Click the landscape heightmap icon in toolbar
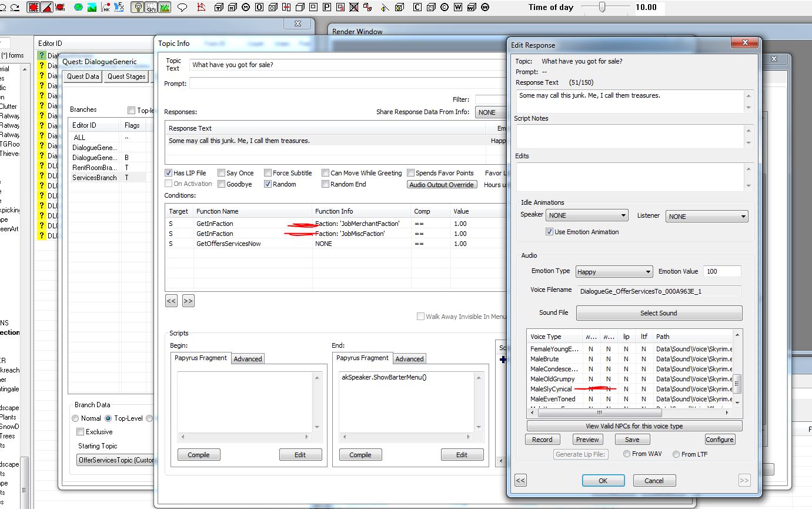Image resolution: width=812 pixels, height=509 pixels. (x=92, y=8)
